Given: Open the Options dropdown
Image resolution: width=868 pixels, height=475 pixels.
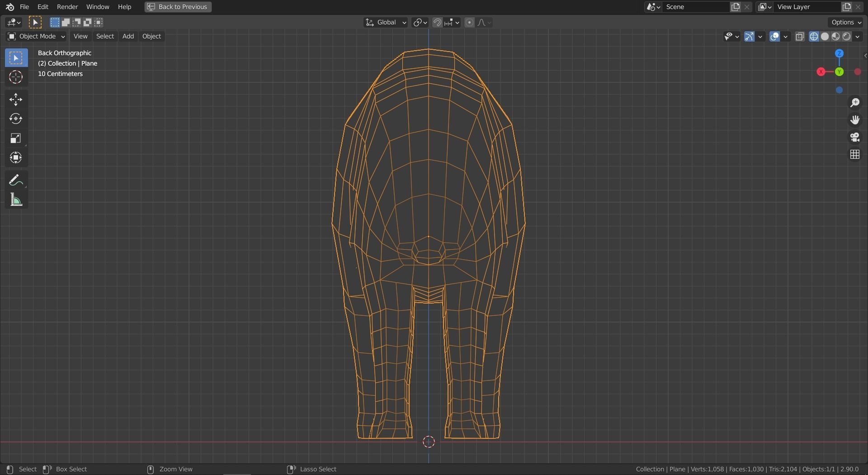Looking at the screenshot, I should point(846,22).
